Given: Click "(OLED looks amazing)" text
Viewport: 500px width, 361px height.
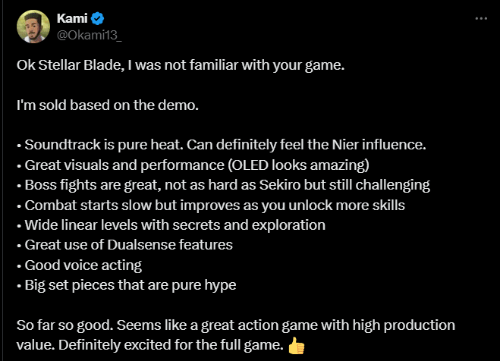Looking at the screenshot, I should point(299,165).
